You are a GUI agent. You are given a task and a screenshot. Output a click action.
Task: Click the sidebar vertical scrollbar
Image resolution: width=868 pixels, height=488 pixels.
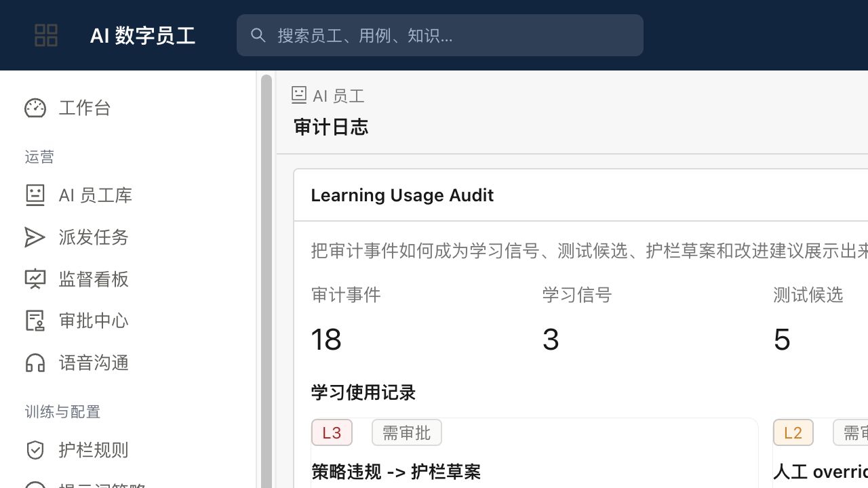[267, 281]
